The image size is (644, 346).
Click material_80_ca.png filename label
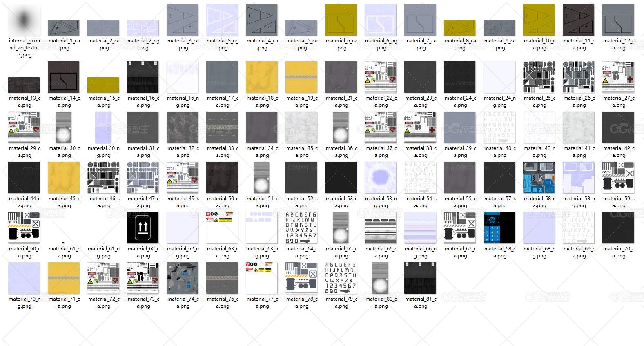pyautogui.click(x=381, y=302)
